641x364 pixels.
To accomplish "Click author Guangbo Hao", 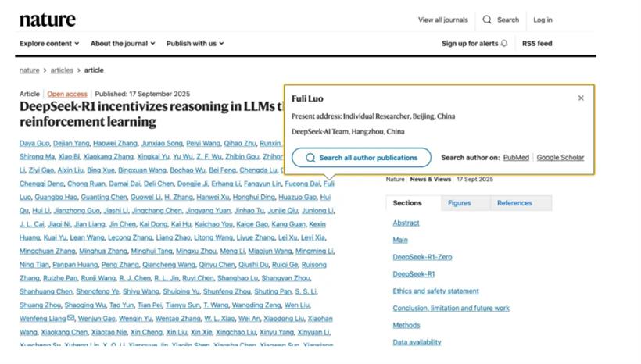I will point(56,198).
